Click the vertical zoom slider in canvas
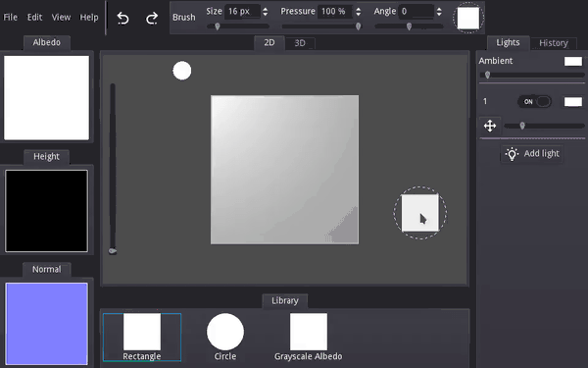The image size is (588, 368). (x=113, y=169)
